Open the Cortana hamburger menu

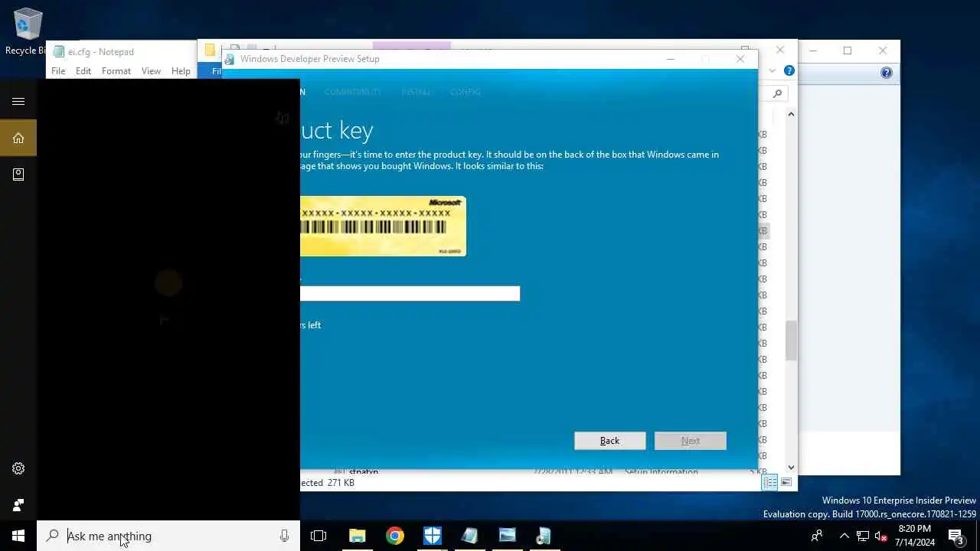point(18,101)
